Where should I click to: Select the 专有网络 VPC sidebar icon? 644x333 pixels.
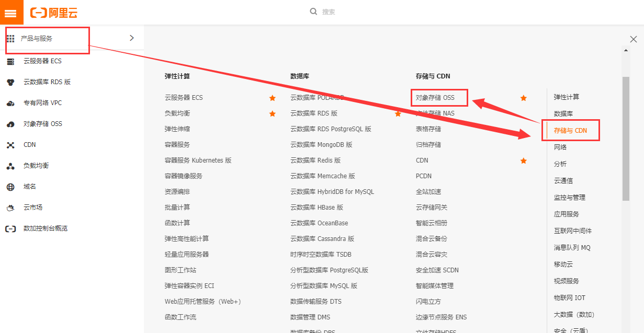click(10, 104)
